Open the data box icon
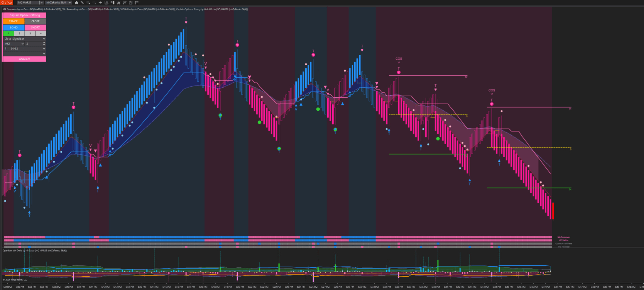The width and height of the screenshot is (644, 290). (106, 3)
